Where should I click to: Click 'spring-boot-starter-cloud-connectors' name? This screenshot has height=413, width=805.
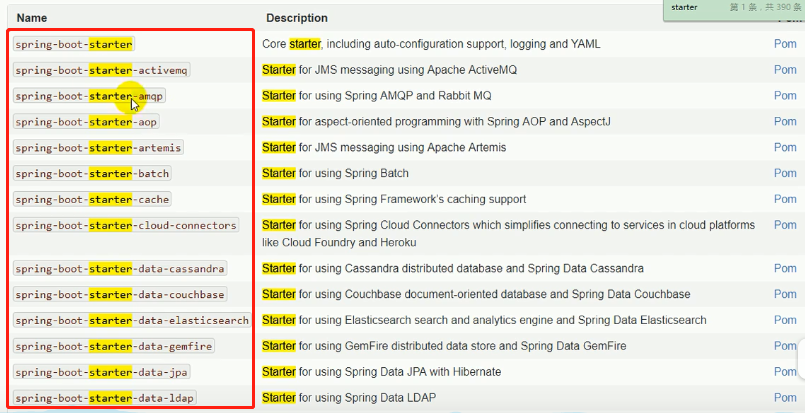pyautogui.click(x=126, y=226)
